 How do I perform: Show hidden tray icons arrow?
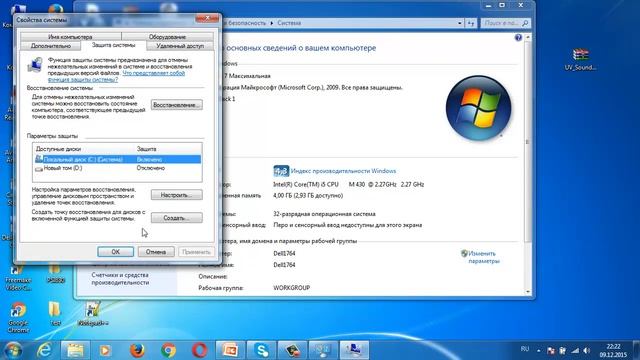click(538, 350)
